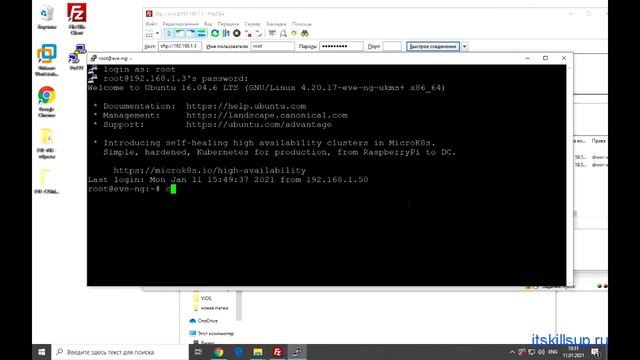Toggle the transfer queue view

[x=202, y=33]
